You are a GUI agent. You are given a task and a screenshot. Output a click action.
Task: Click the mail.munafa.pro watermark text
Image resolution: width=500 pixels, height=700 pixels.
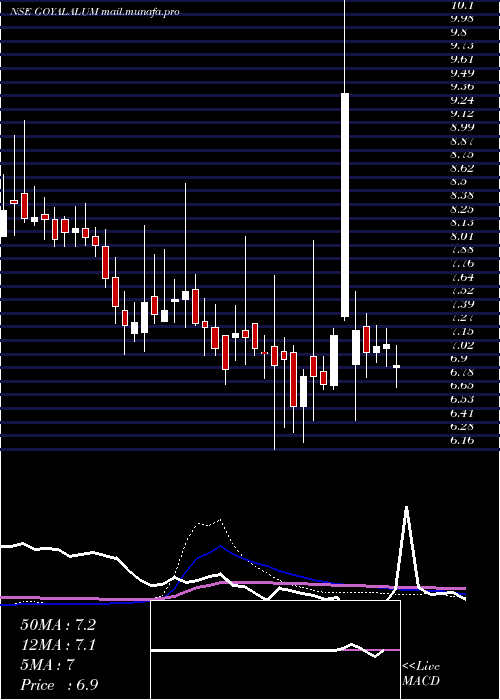point(141,12)
